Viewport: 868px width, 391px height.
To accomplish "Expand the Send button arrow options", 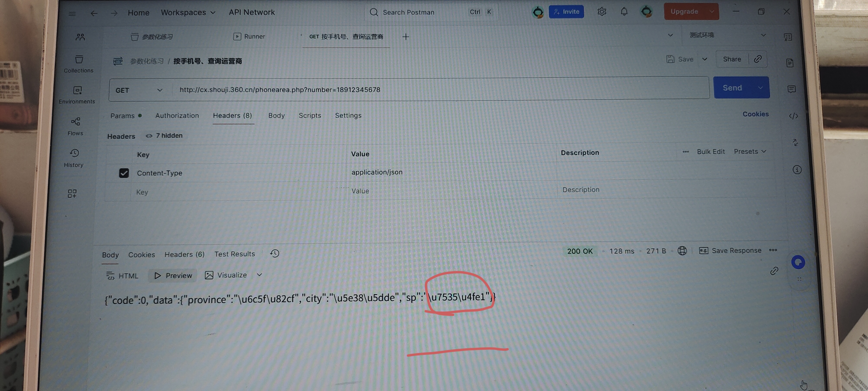I will tap(760, 88).
